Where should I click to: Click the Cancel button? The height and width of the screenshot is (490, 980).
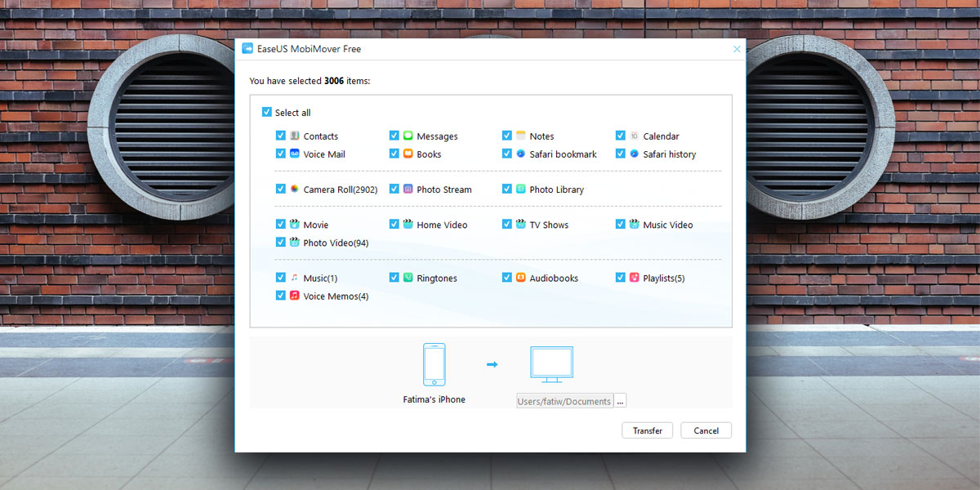(x=706, y=430)
